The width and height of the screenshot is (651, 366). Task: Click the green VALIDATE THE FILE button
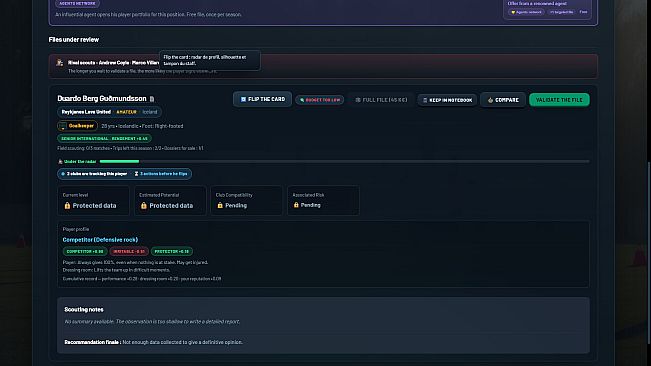click(559, 100)
